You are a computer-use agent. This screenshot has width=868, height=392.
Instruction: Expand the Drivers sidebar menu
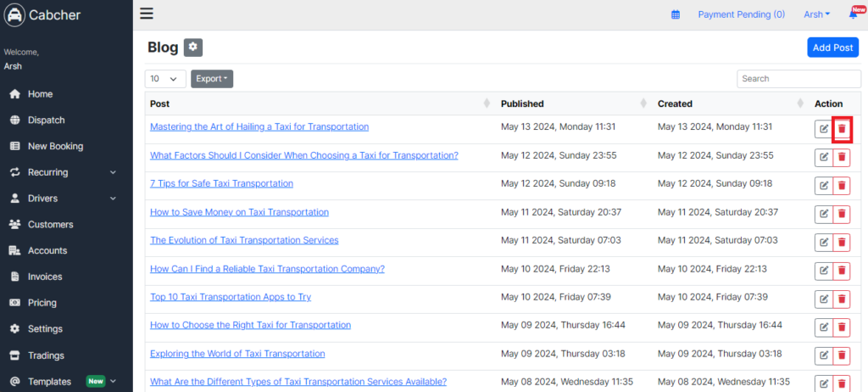point(65,199)
